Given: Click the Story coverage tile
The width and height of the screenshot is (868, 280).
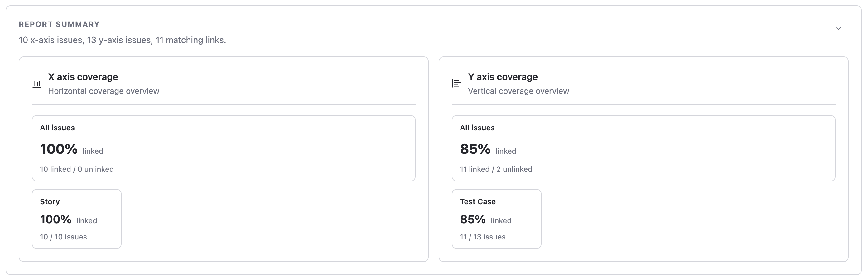Looking at the screenshot, I should click(x=76, y=219).
